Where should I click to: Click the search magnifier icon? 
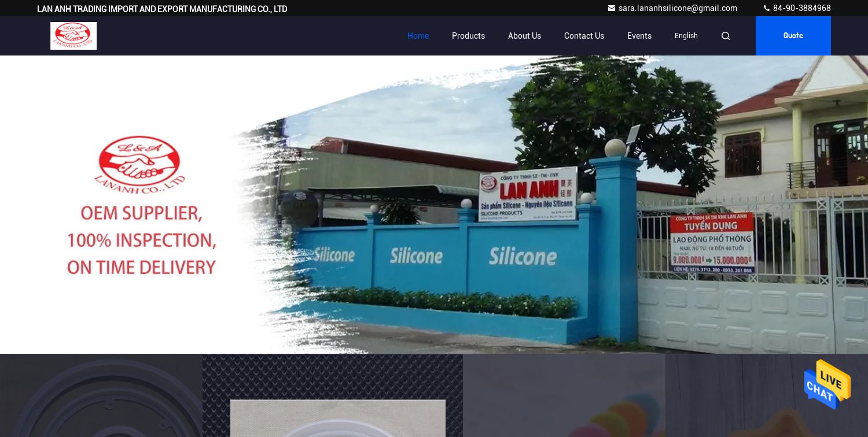[726, 36]
